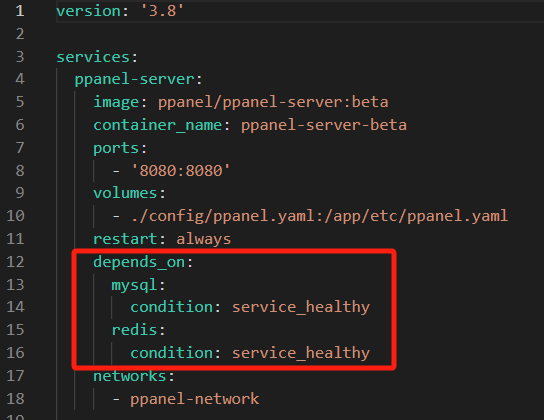Place cursor on the version key
This screenshot has width=544, height=420.
(88, 11)
